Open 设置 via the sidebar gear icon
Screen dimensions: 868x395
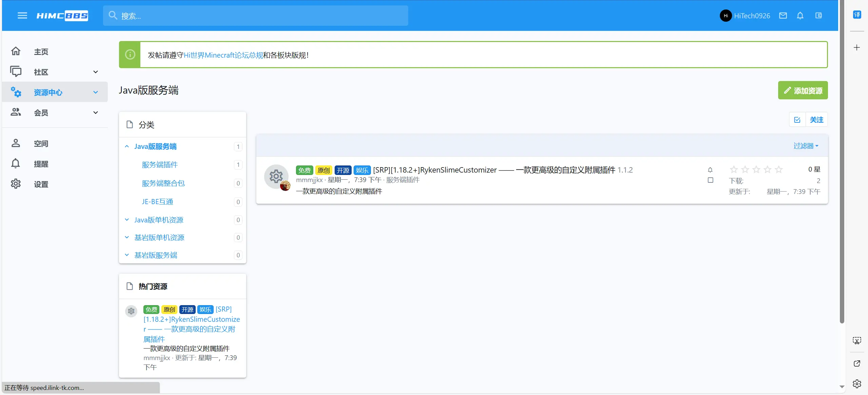point(41,184)
